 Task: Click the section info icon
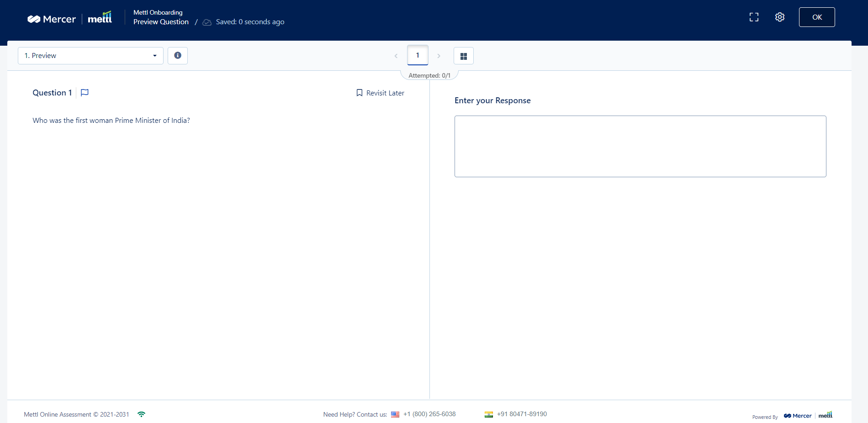tap(178, 56)
